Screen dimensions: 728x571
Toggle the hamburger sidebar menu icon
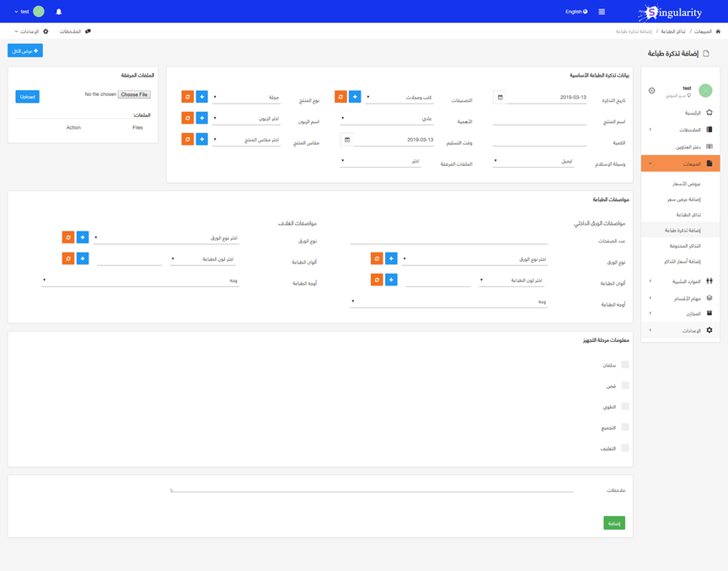602,12
